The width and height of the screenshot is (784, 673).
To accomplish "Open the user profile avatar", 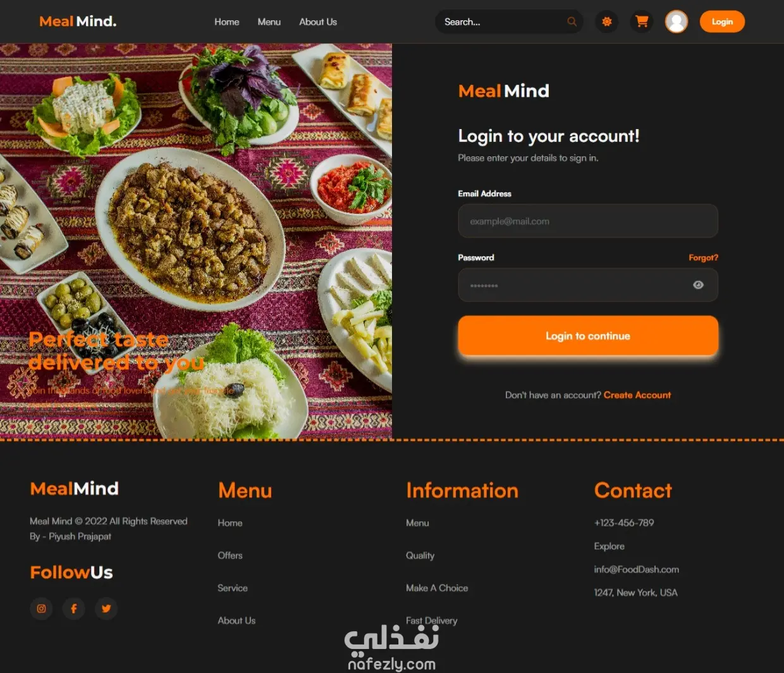I will (x=677, y=22).
